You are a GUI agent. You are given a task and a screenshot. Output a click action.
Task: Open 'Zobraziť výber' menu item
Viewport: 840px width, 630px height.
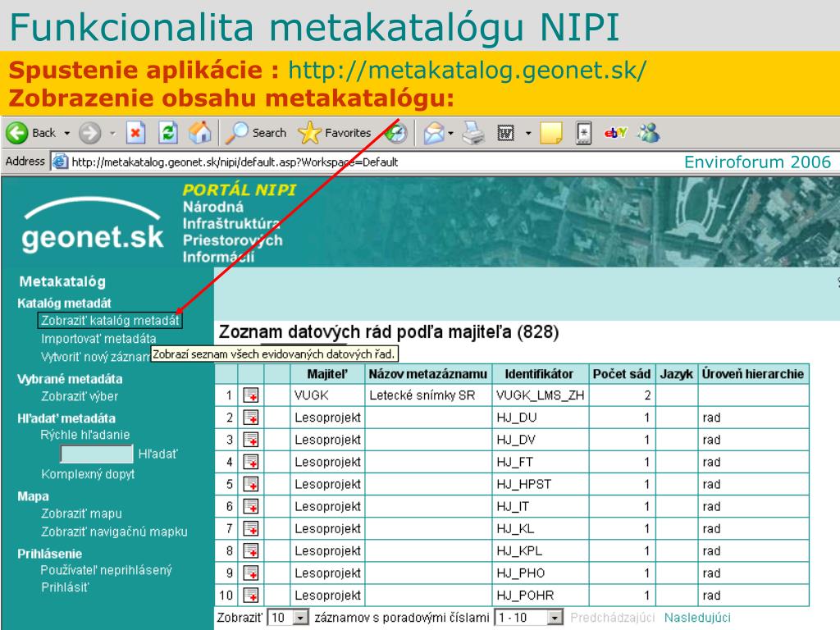[80, 396]
